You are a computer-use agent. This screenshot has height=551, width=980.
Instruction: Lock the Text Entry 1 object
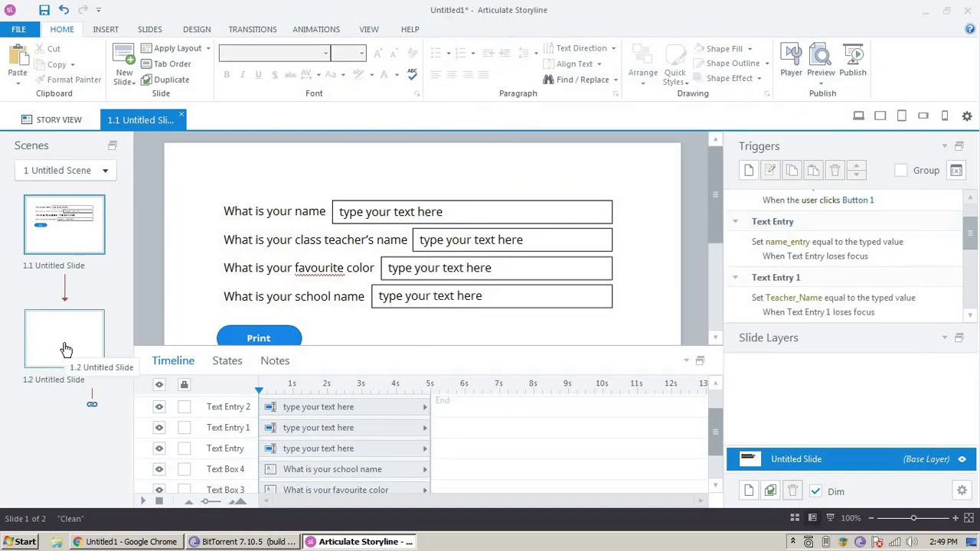(x=184, y=428)
